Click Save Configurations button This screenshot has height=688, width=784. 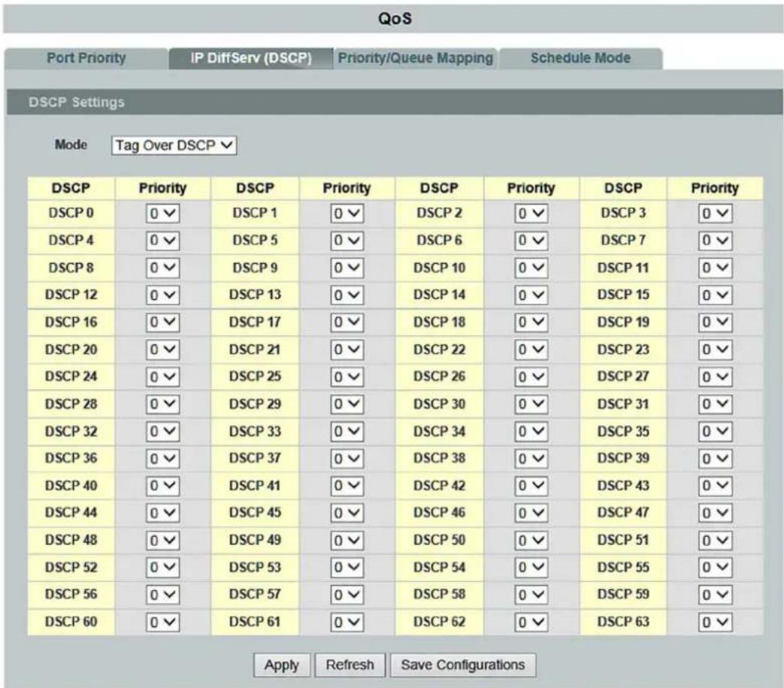[x=463, y=665]
